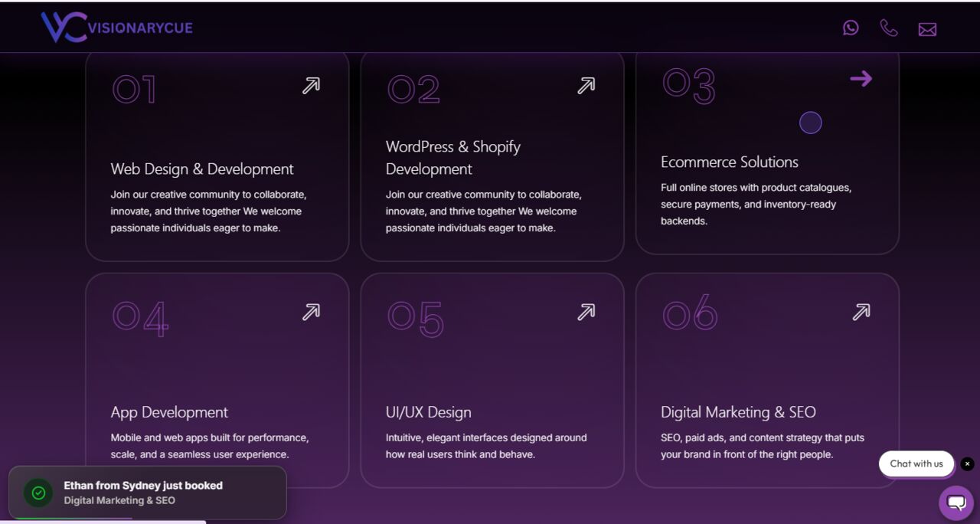Click the outlined number 02
Image resolution: width=980 pixels, height=524 pixels.
pyautogui.click(x=413, y=90)
